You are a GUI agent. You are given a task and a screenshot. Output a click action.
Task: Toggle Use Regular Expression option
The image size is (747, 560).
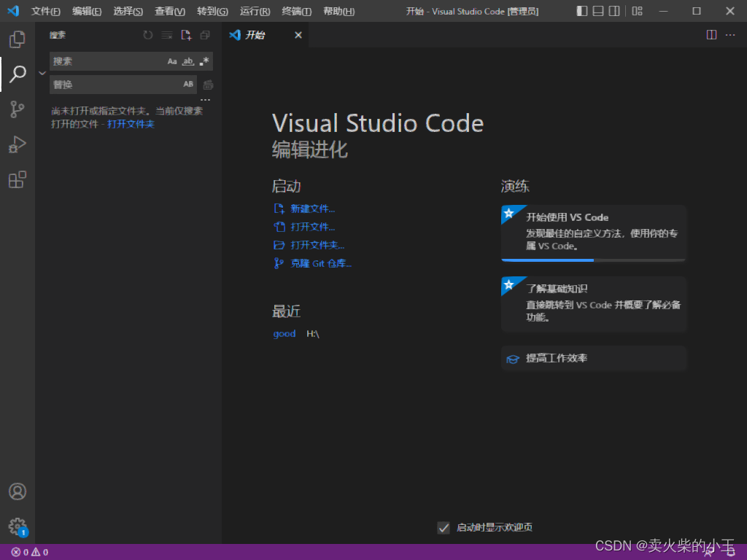(204, 61)
